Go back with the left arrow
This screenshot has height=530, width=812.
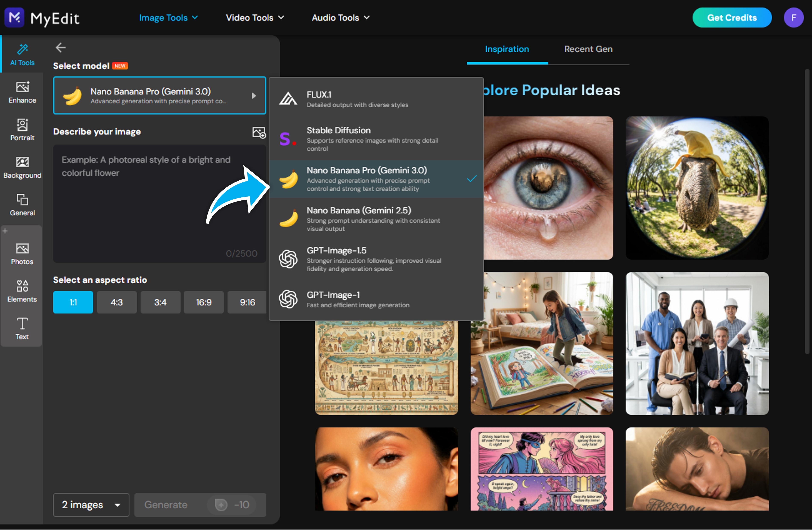(x=60, y=48)
